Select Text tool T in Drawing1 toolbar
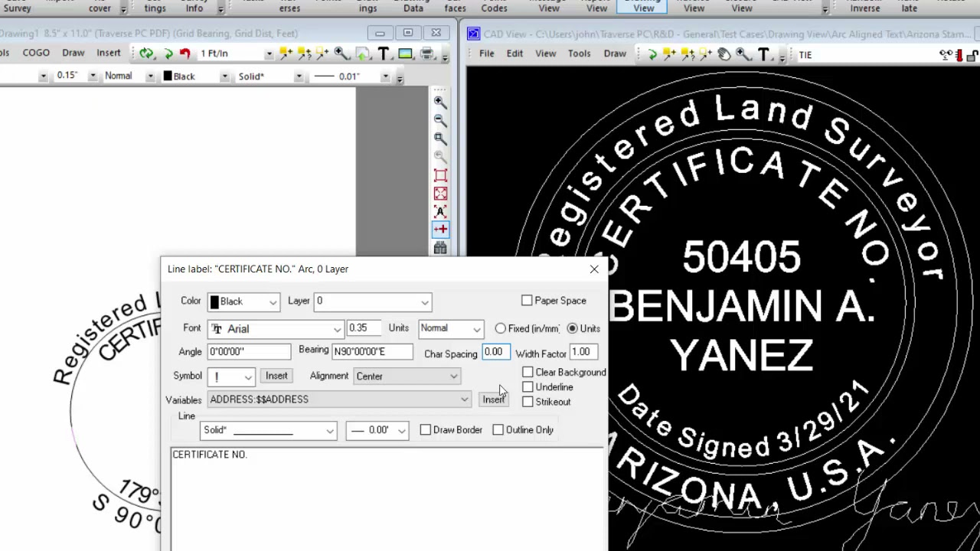This screenshot has height=551, width=980. coord(384,54)
